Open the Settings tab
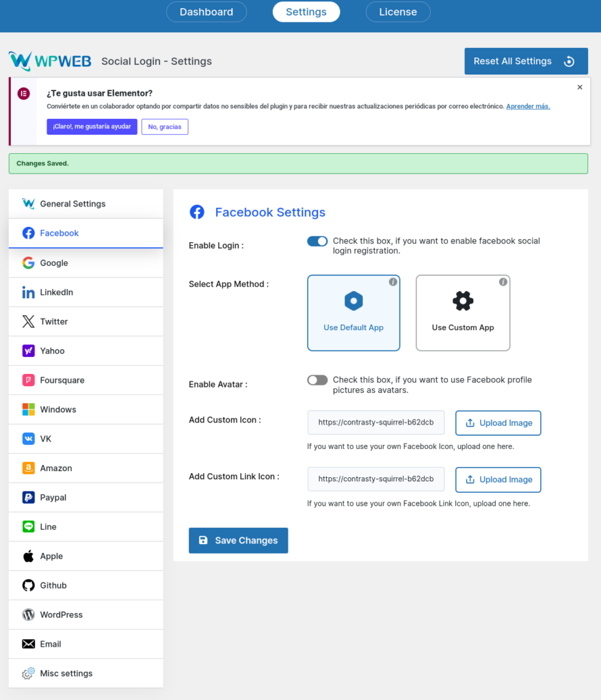The height and width of the screenshot is (700, 601). coord(306,12)
